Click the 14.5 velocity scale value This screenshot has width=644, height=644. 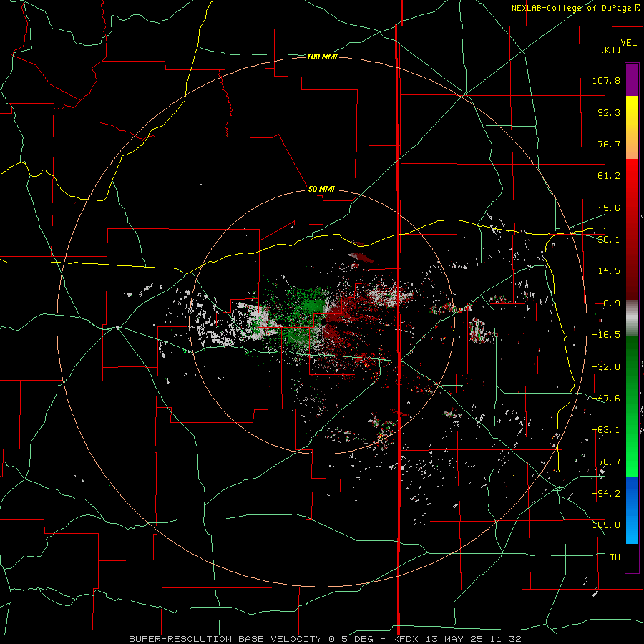(609, 271)
